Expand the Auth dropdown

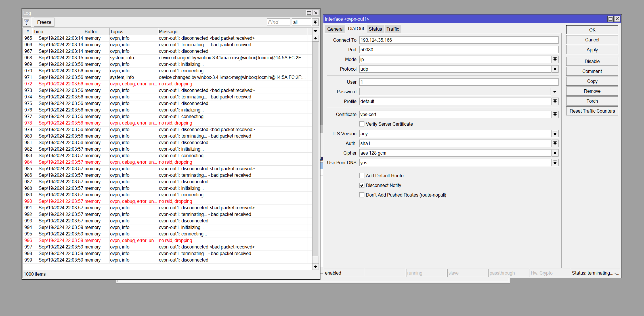coord(555,143)
